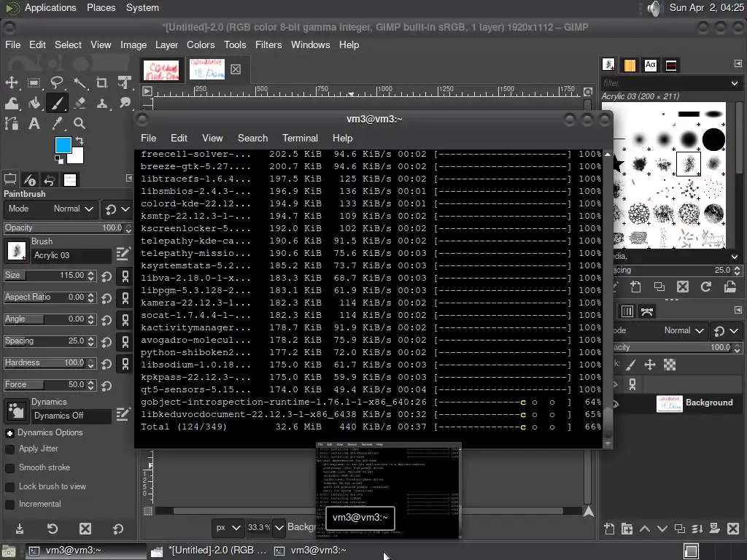The height and width of the screenshot is (560, 747).
Task: Add a mask to the layer
Action: (x=715, y=529)
